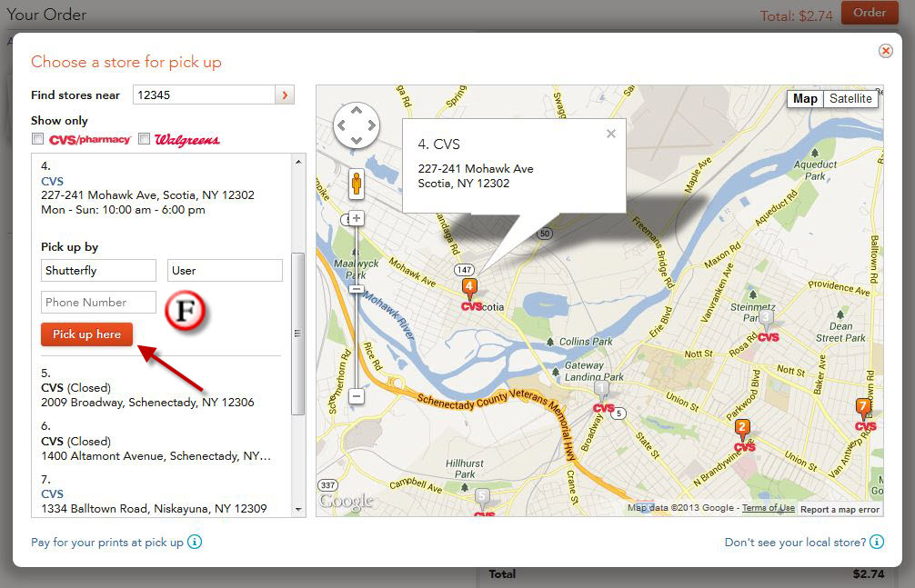The image size is (915, 588).
Task: Switch map to Satellite view
Action: point(850,99)
